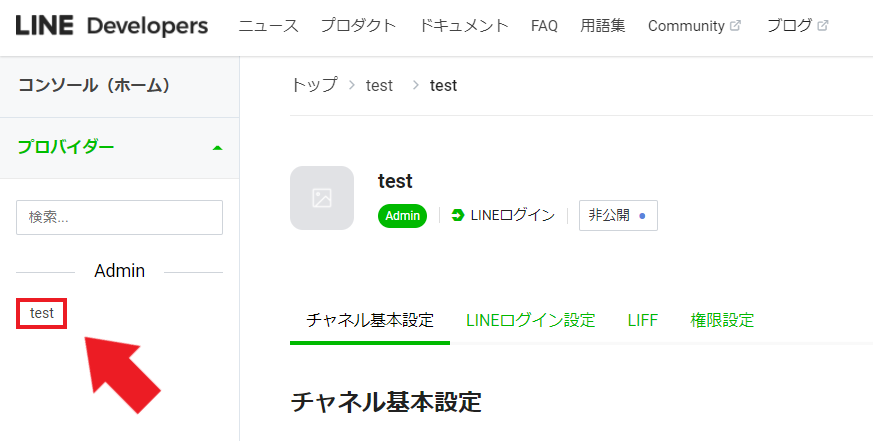The height and width of the screenshot is (441, 873).
Task: Click the LINE Developers logo
Action: click(112, 26)
